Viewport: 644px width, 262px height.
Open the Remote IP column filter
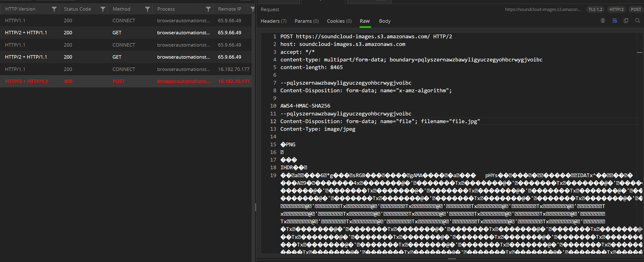(x=252, y=9)
